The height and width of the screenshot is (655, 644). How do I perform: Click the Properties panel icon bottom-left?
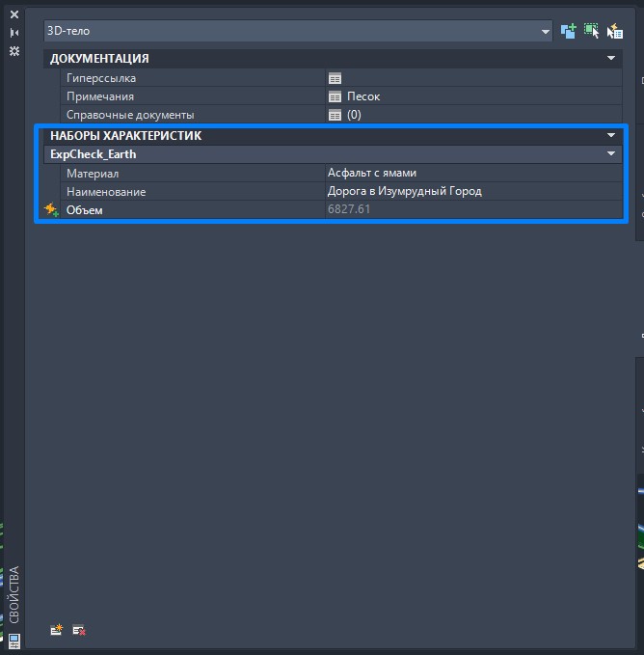13,640
